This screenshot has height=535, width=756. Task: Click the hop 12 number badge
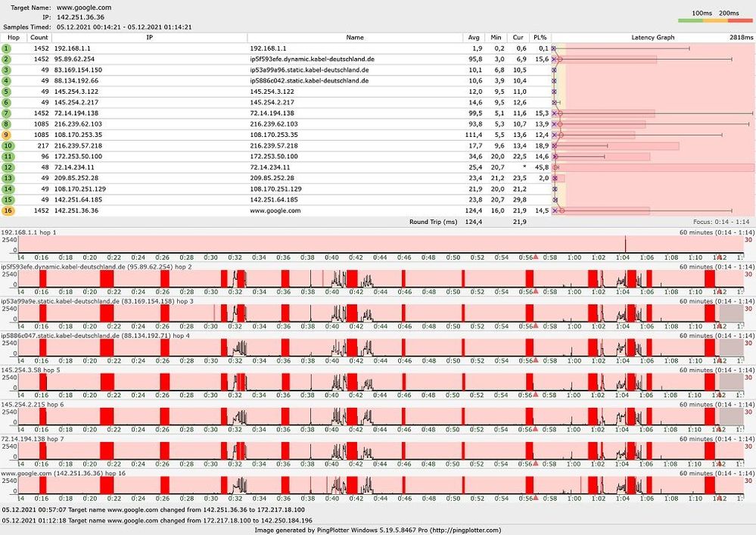(x=8, y=167)
